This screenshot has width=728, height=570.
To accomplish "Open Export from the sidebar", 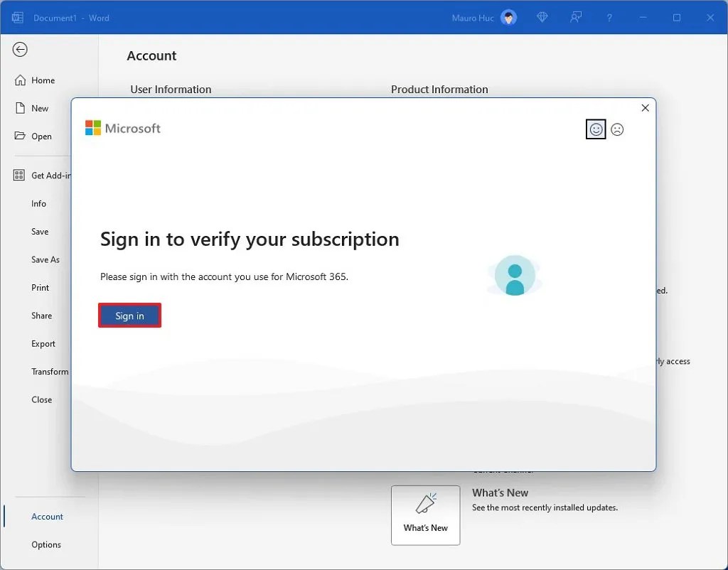I will tap(43, 343).
